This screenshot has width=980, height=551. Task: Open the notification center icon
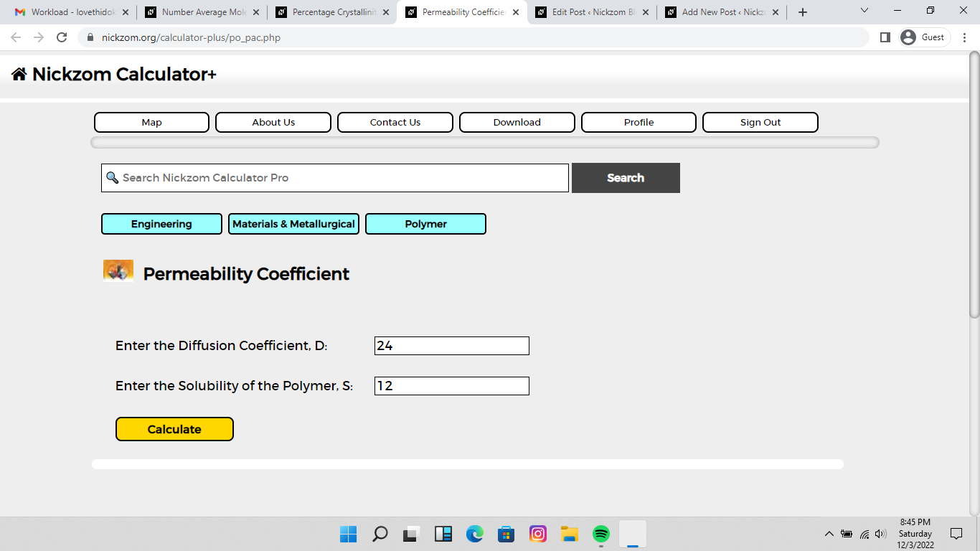click(x=956, y=534)
